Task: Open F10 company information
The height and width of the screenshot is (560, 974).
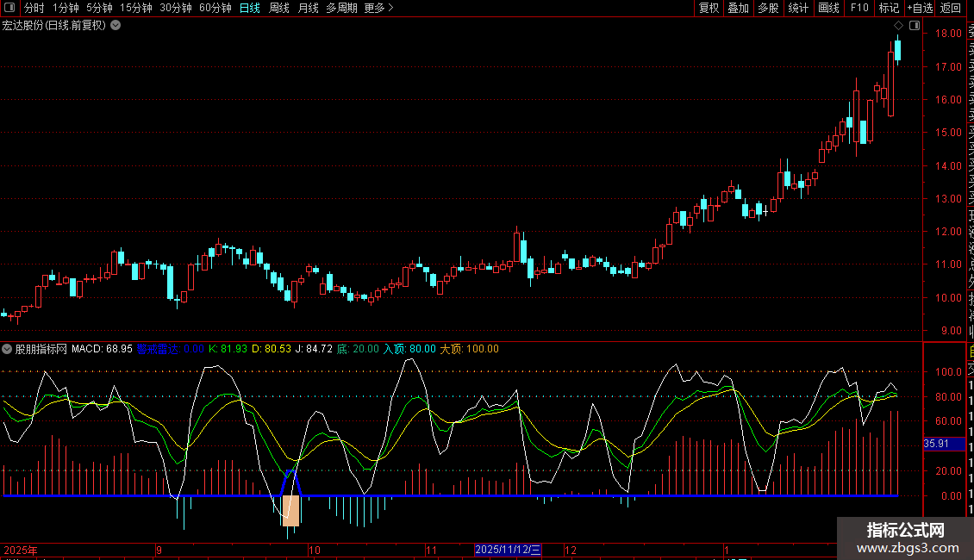Action: coord(858,8)
